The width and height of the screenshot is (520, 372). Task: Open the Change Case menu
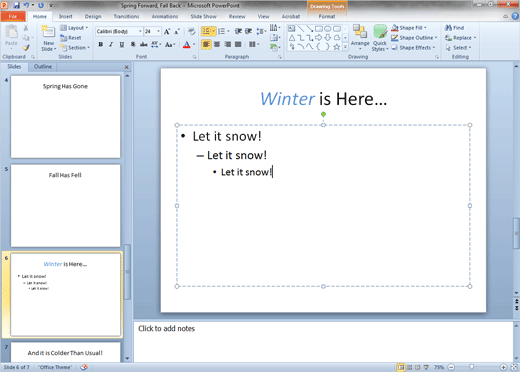click(170, 44)
